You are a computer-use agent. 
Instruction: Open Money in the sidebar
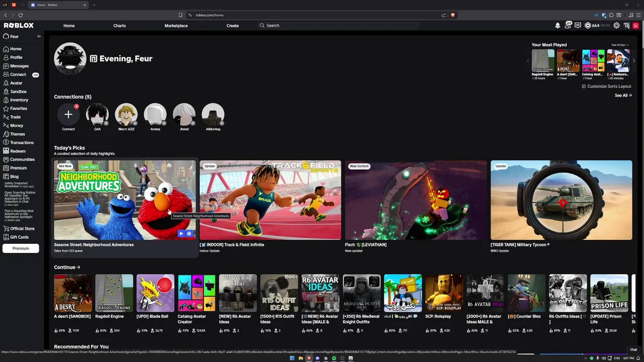point(13,126)
